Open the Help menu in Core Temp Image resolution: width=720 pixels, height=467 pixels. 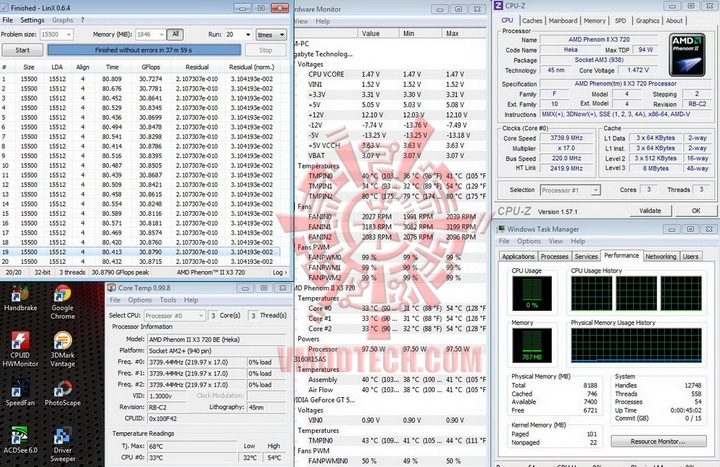tap(191, 300)
